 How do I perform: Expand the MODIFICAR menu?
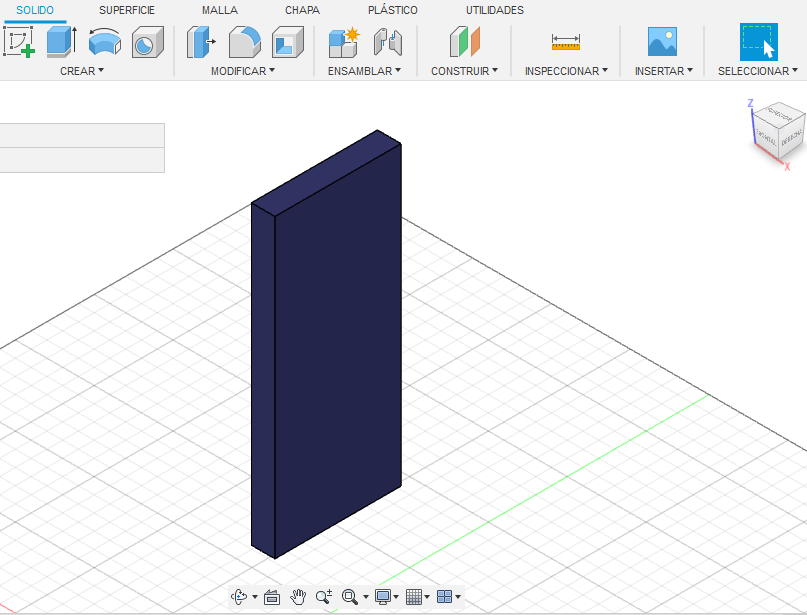click(243, 71)
